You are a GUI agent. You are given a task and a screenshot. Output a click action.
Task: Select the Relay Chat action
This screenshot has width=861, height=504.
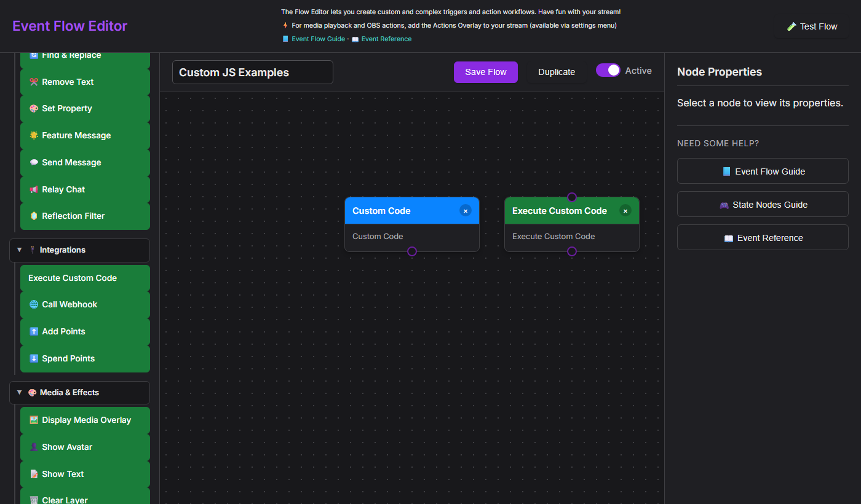click(x=63, y=189)
